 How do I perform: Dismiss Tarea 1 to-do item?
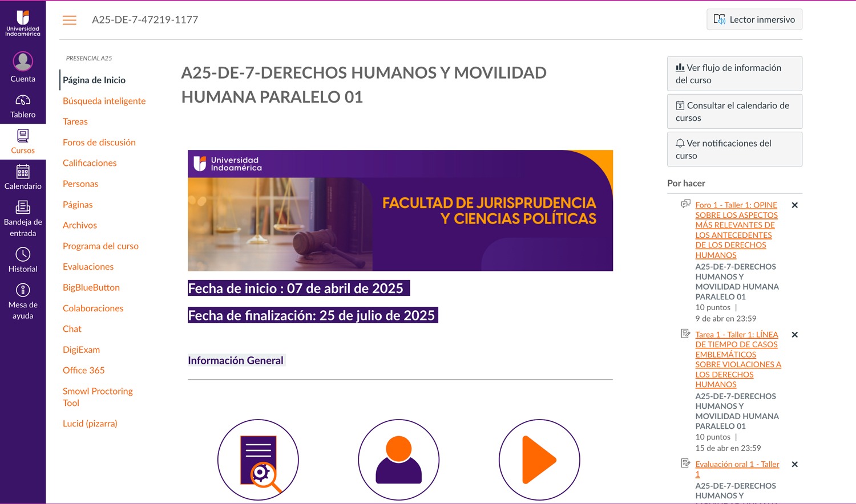[x=794, y=335]
